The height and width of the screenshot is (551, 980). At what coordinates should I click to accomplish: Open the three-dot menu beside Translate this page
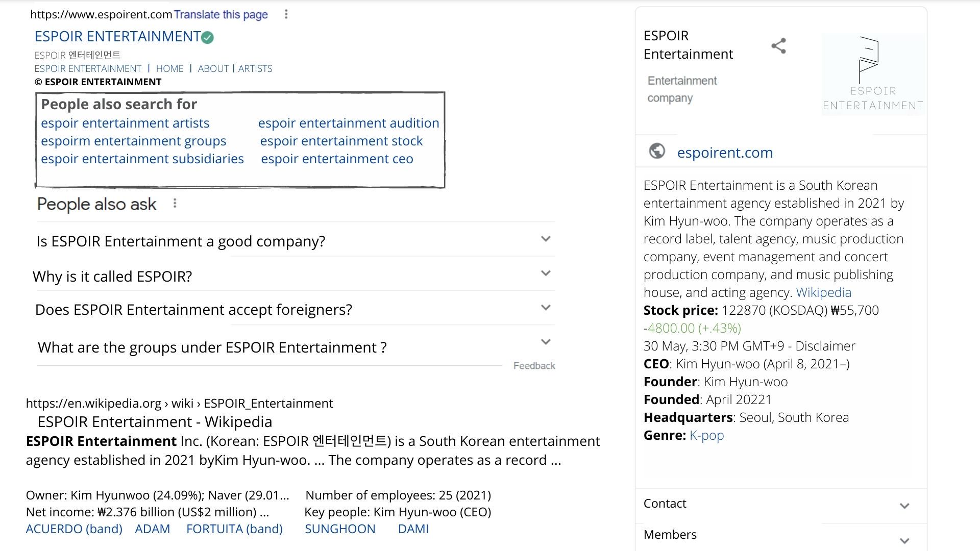(286, 14)
